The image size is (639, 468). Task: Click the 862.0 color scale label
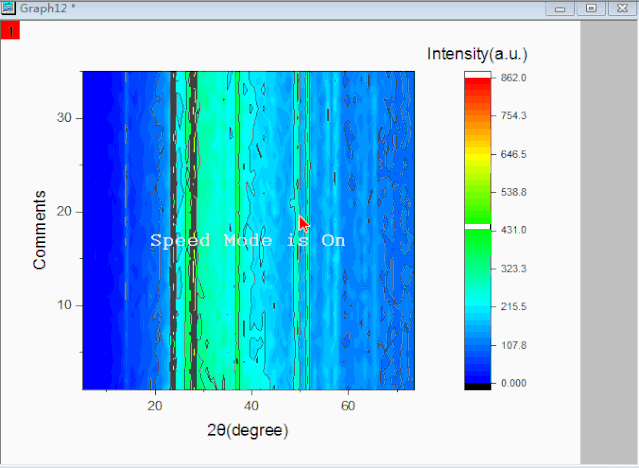point(514,77)
